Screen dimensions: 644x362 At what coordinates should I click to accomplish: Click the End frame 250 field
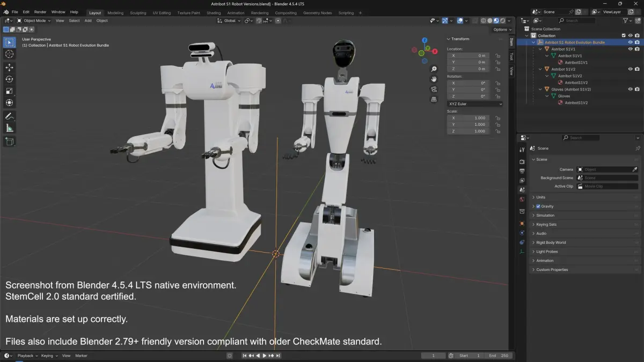[499, 356]
